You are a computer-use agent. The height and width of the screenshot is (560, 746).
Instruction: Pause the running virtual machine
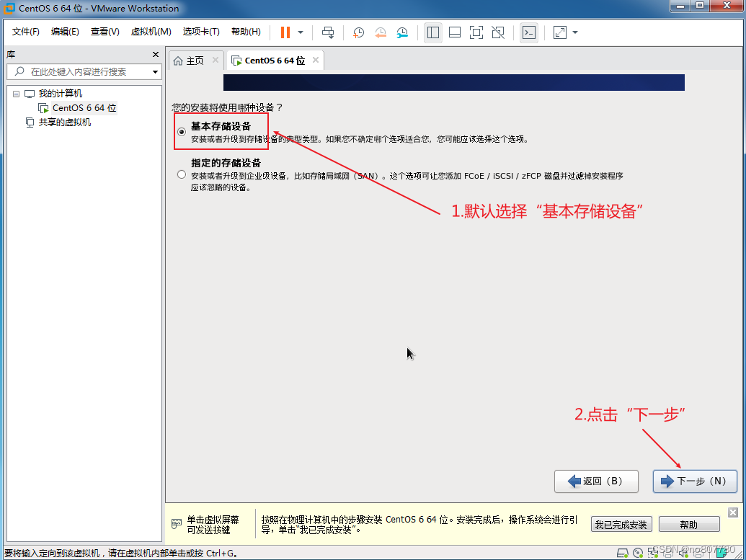click(x=285, y=32)
